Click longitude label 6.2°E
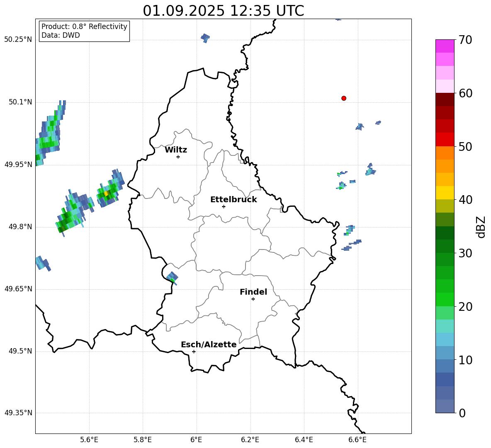491x448 pixels. (x=250, y=440)
